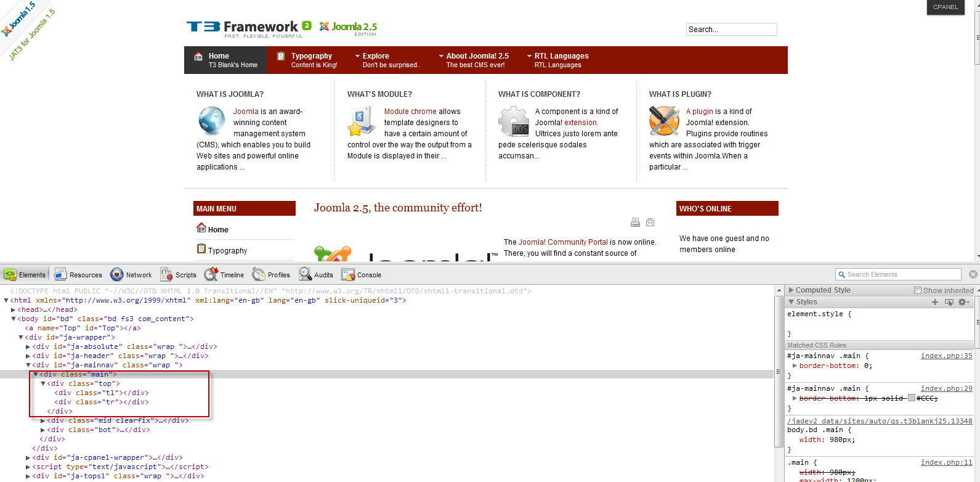Expand the div class="bot" node
The width and height of the screenshot is (980, 482).
click(43, 430)
